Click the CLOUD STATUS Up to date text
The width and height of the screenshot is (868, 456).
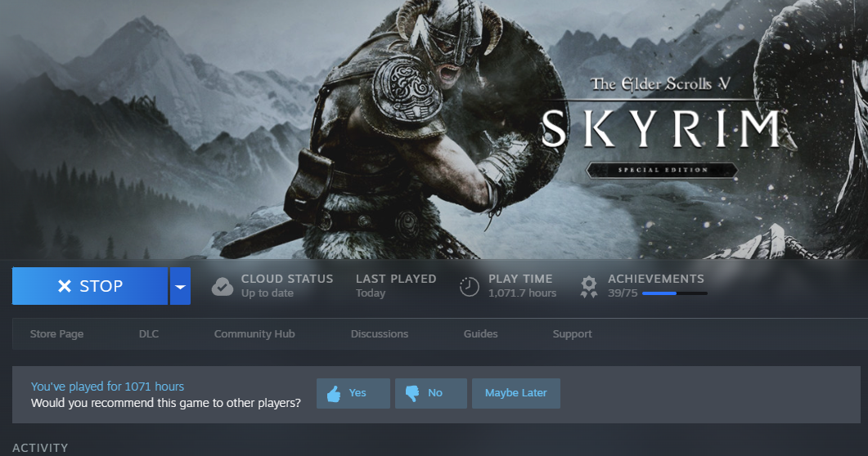coord(287,286)
